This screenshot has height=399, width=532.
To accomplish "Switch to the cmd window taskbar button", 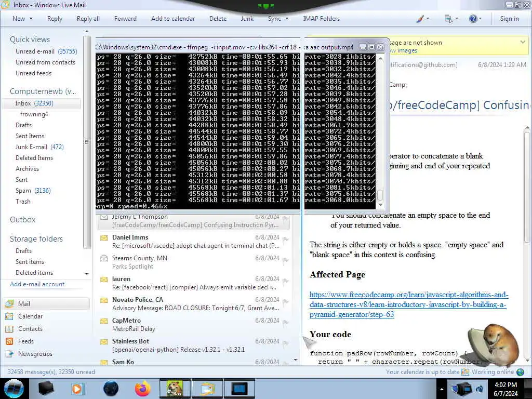I will tap(240, 389).
